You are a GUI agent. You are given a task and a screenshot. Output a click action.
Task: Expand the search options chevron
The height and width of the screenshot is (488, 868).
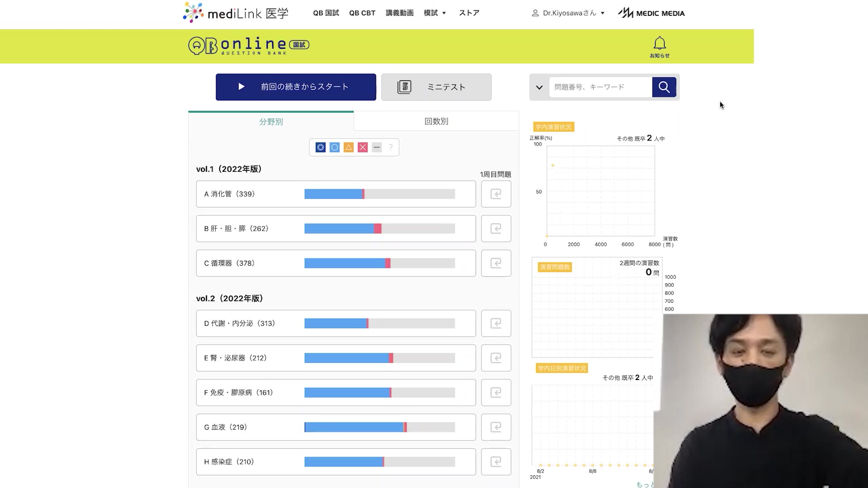539,87
